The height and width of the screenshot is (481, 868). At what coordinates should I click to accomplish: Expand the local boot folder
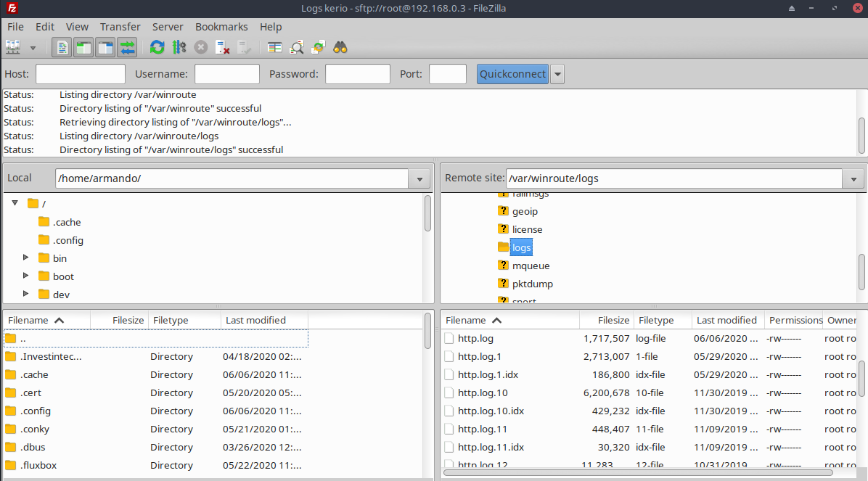(x=25, y=276)
